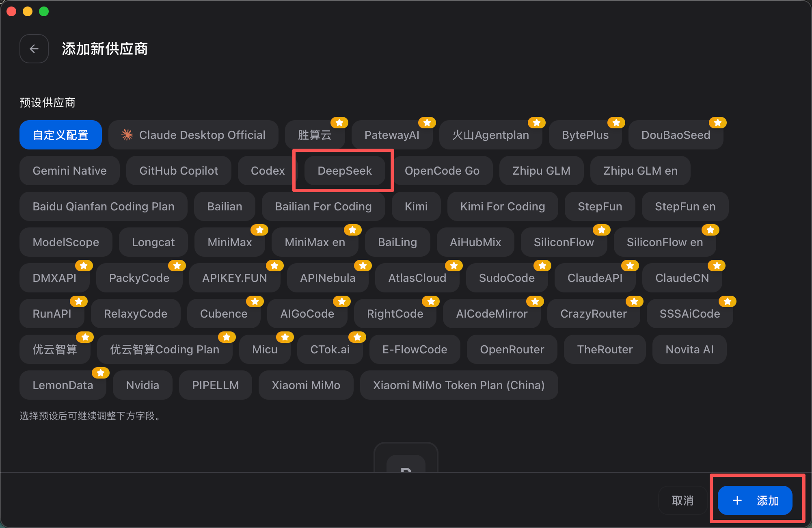812x528 pixels.
Task: Choose the DMXAPI provider
Action: 54,278
